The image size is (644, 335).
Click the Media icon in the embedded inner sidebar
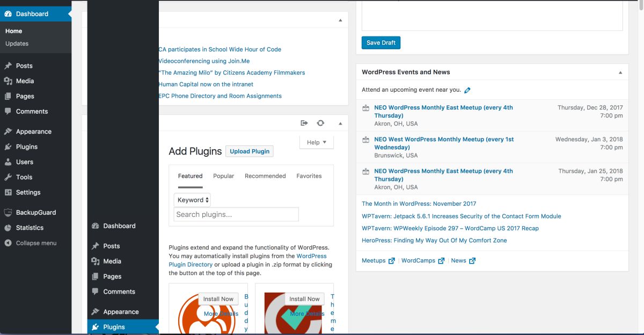point(96,261)
